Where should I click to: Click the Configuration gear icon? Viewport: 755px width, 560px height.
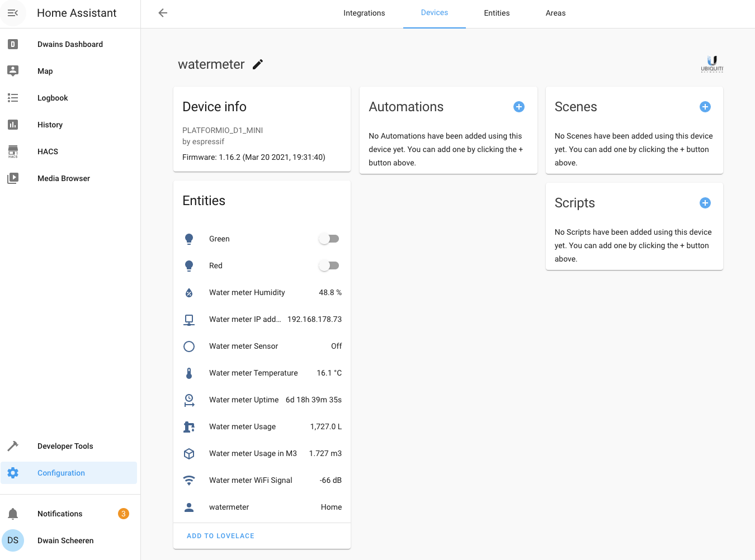tap(13, 473)
